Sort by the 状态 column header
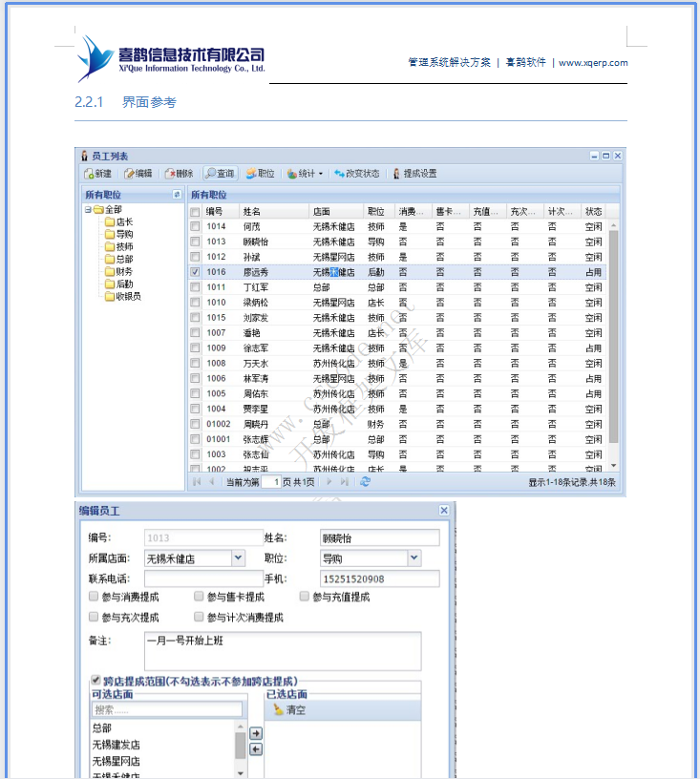Screen dimensions: 700x779 (593, 212)
